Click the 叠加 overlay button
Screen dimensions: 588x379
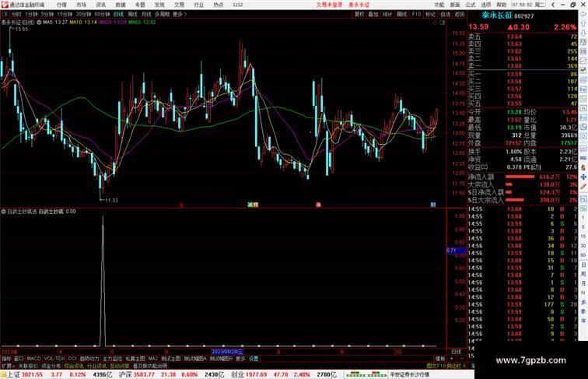point(373,14)
